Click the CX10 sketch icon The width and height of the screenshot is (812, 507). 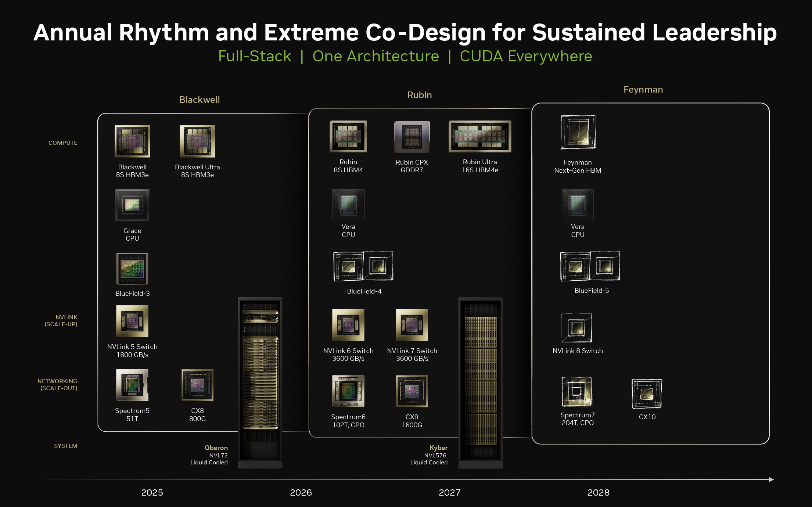[647, 394]
